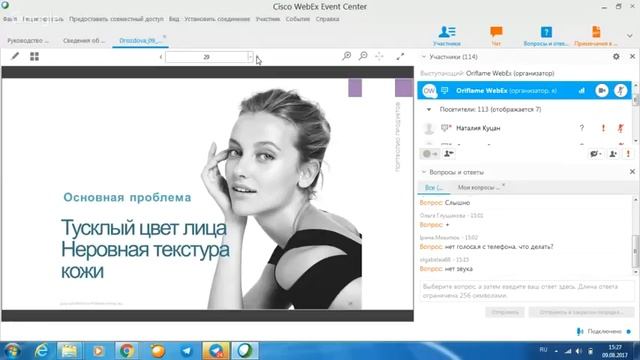Click the RU language indicator

[x=543, y=350]
